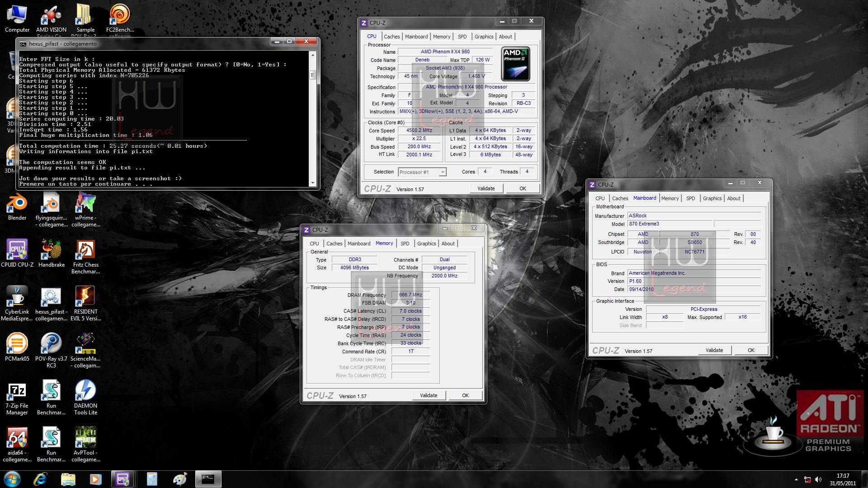Click the ASRock manufacturer field
Screen dimensions: 868x488
click(x=694, y=216)
